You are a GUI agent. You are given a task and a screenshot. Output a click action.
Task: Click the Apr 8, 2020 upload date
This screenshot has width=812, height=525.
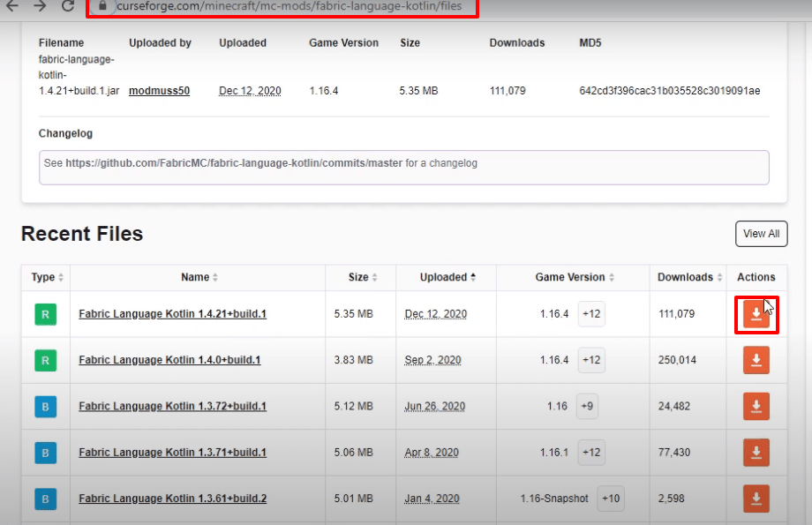point(432,452)
